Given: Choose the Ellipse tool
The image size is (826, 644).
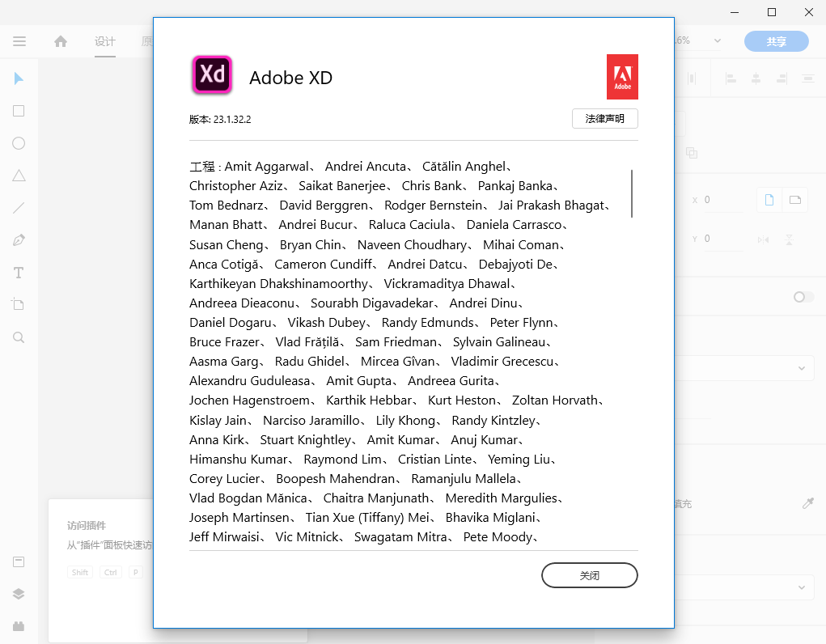Looking at the screenshot, I should point(19,143).
